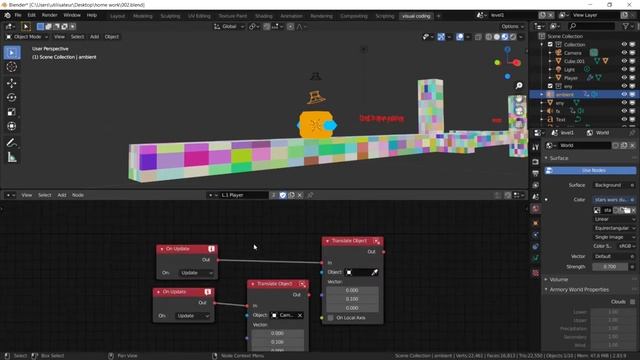Unlink the Cam object in Translate Object node
640x360 pixels.
[x=300, y=315]
